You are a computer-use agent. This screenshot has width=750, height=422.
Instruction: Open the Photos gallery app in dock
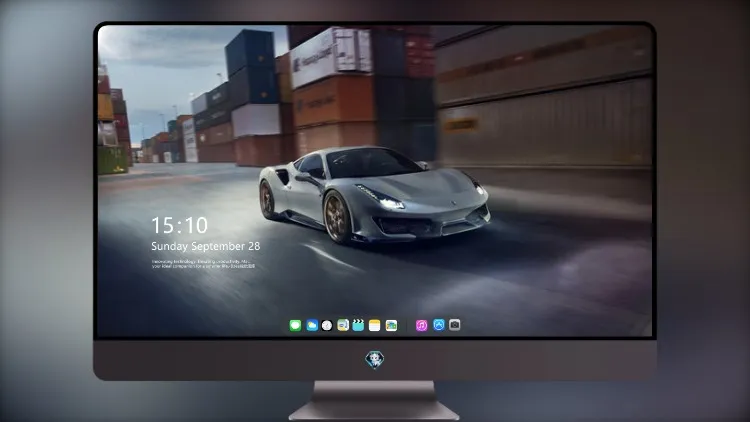391,325
